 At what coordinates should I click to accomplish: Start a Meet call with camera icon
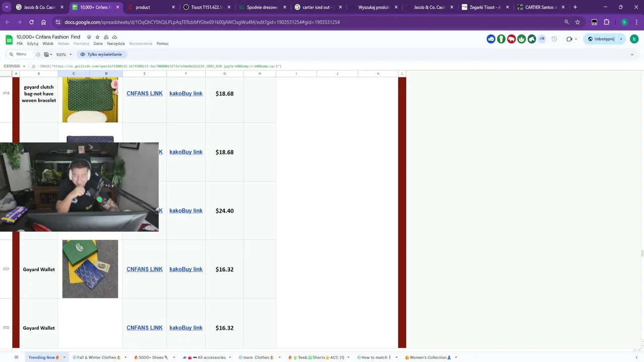pos(569,39)
